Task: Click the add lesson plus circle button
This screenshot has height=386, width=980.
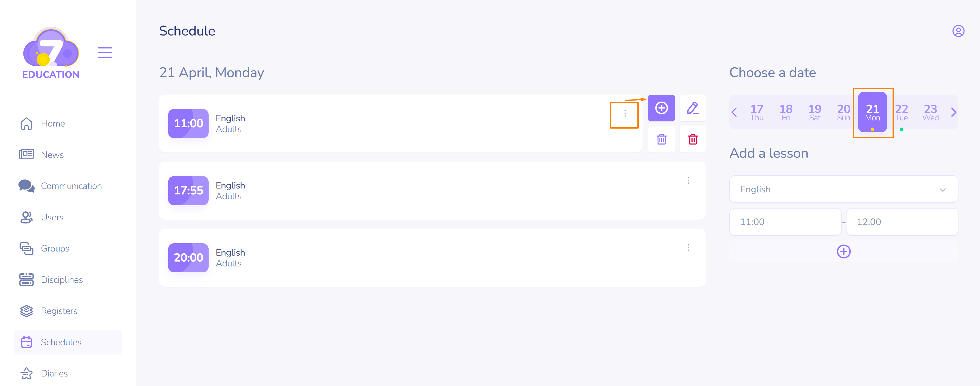Action: click(x=843, y=251)
